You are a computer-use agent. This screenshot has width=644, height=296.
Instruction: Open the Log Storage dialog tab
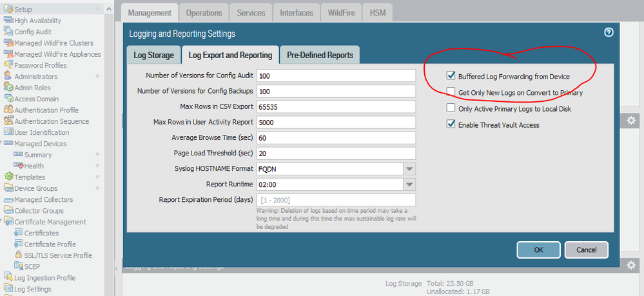(x=153, y=55)
